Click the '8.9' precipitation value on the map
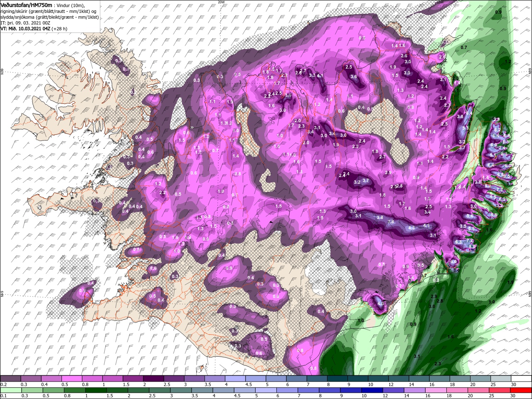Screen dimensions: 532x399 (x=472, y=246)
